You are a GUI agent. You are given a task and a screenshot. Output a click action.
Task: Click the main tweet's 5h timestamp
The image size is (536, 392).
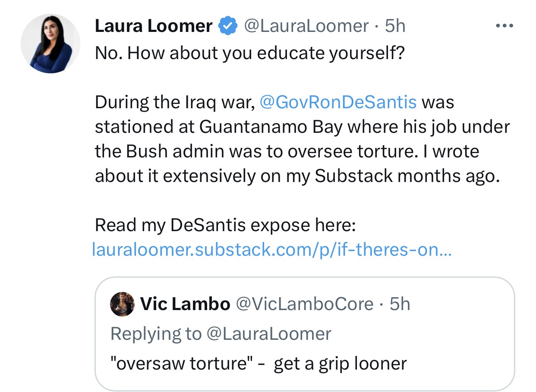(x=395, y=26)
